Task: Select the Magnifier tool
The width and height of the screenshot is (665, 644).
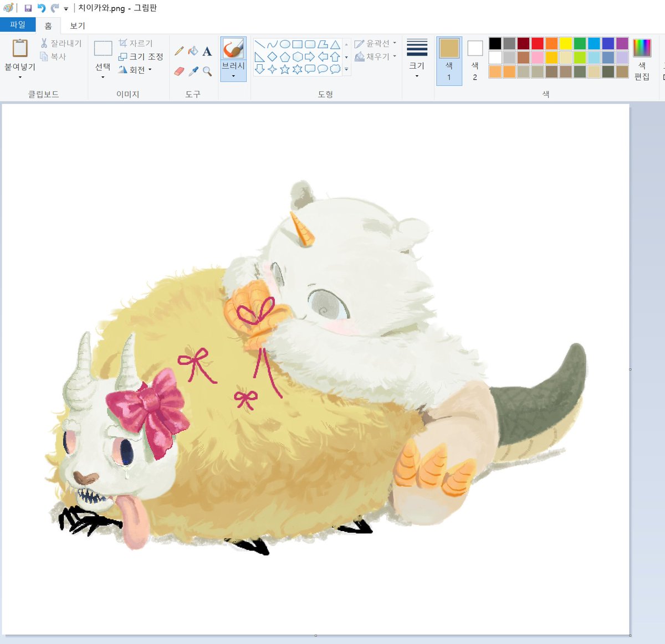Action: [207, 71]
